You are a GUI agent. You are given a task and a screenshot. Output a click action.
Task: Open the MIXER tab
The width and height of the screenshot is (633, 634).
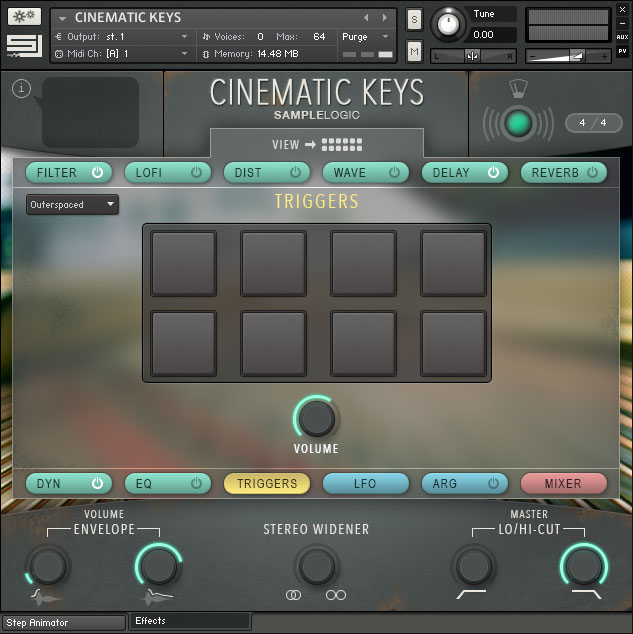pos(563,483)
